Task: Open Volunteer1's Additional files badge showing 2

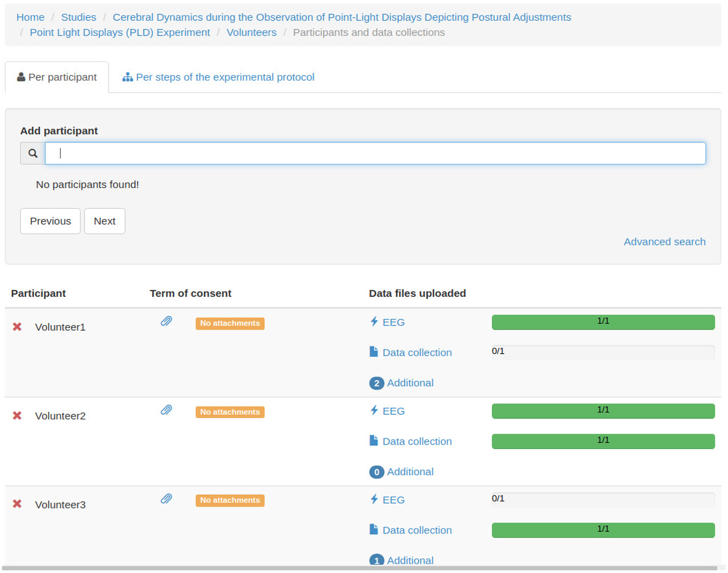Action: (376, 383)
